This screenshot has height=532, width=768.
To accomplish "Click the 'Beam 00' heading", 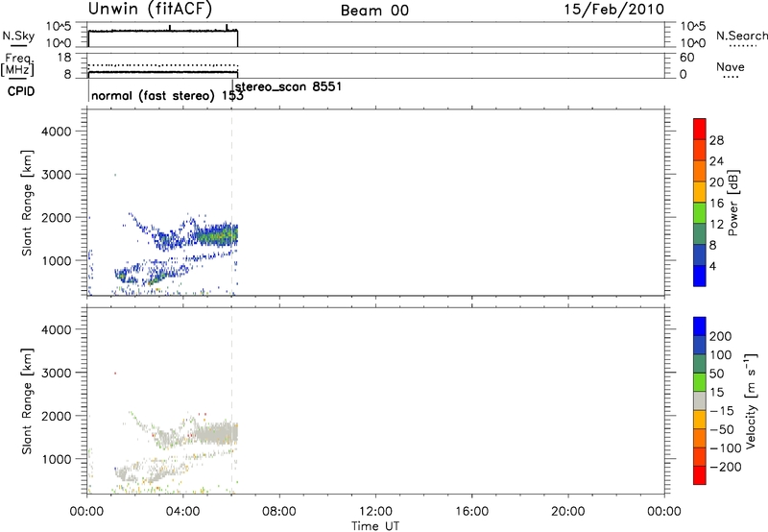I will pos(374,11).
